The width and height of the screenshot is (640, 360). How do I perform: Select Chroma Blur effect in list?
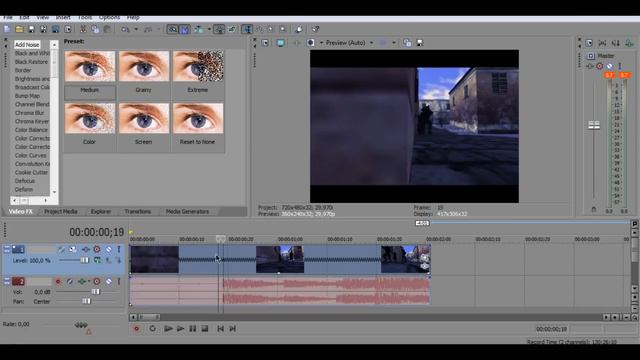click(29, 113)
